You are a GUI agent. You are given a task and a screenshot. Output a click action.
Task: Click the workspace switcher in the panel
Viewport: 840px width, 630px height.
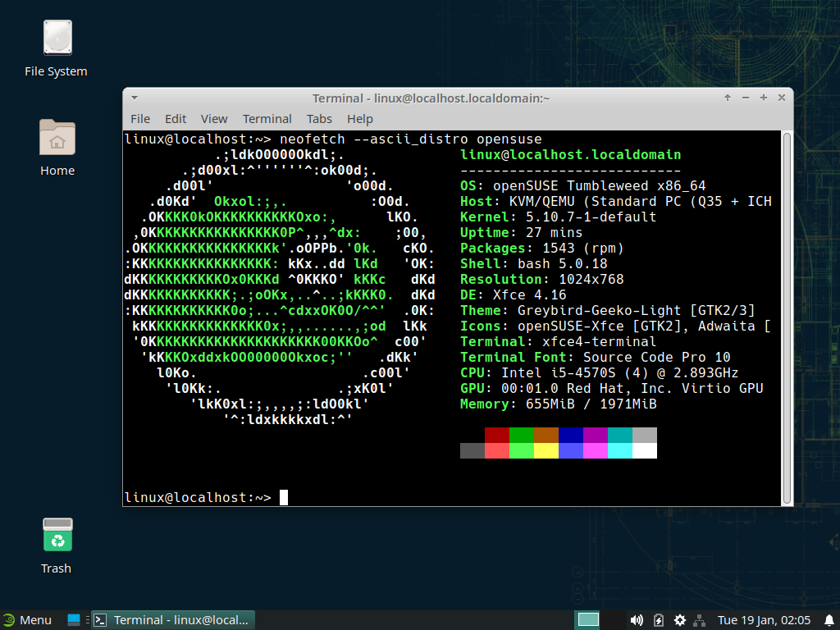pyautogui.click(x=588, y=620)
